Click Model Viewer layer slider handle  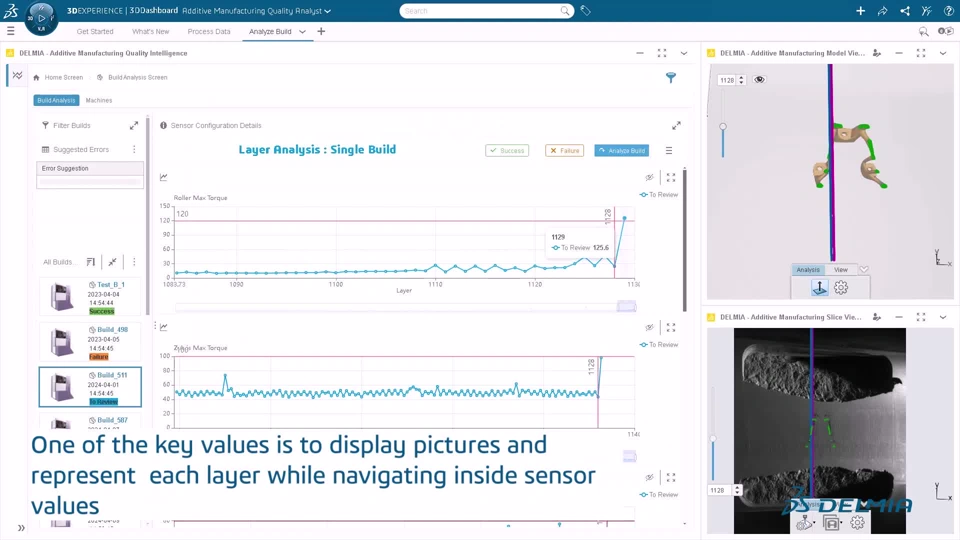click(723, 127)
